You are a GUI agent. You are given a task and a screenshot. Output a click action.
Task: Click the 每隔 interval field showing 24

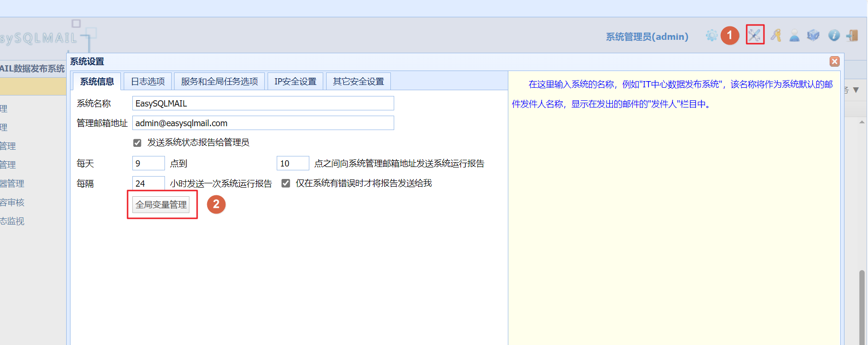tap(149, 183)
